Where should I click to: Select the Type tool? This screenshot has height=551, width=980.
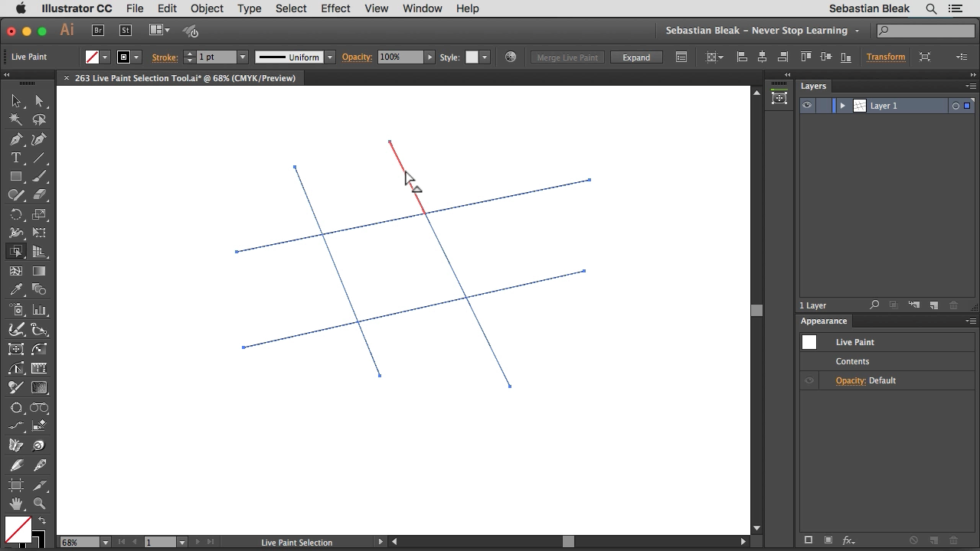coord(16,158)
